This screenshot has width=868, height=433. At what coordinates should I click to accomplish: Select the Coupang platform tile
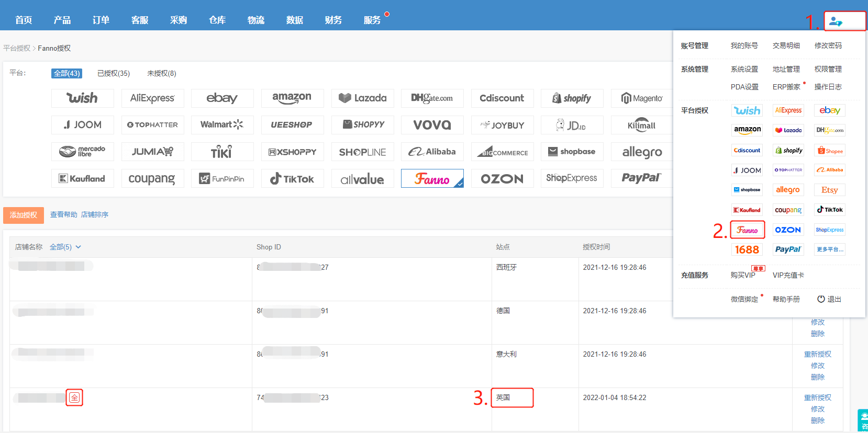[152, 178]
